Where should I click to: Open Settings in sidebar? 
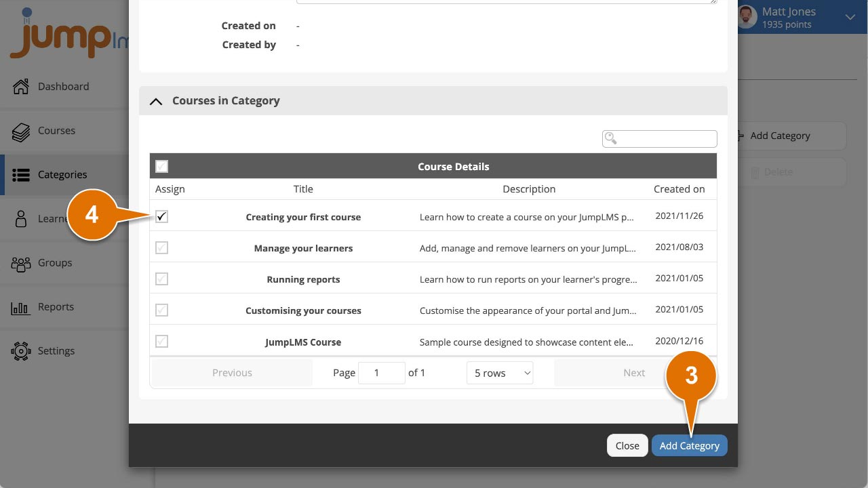(56, 350)
